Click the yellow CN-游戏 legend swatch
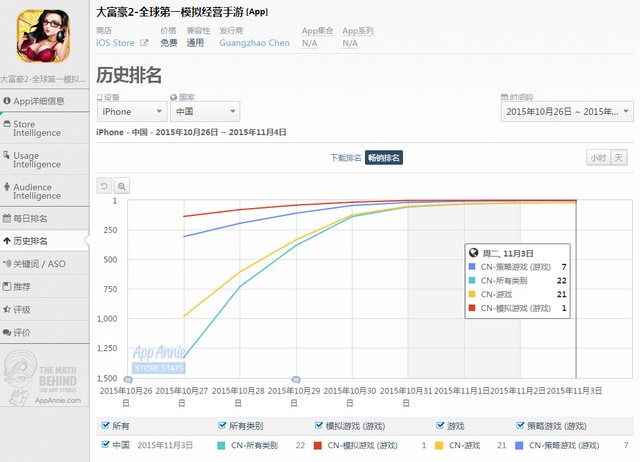Image resolution: width=640 pixels, height=462 pixels. 439,446
